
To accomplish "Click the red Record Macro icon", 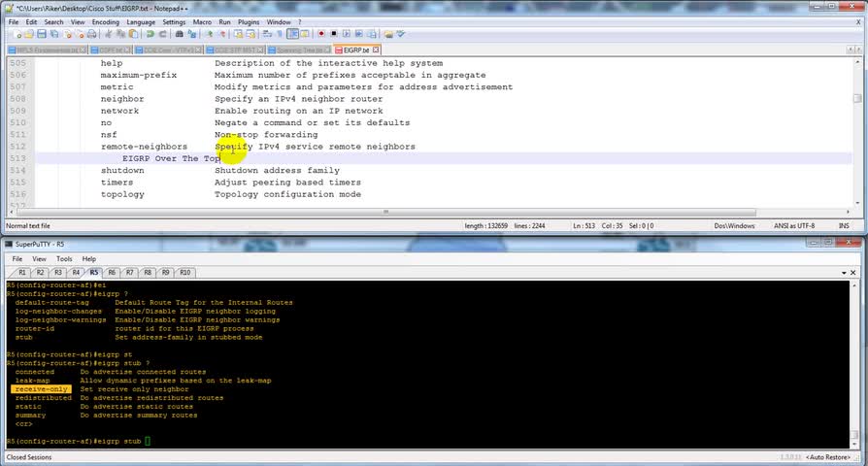I will (x=321, y=34).
